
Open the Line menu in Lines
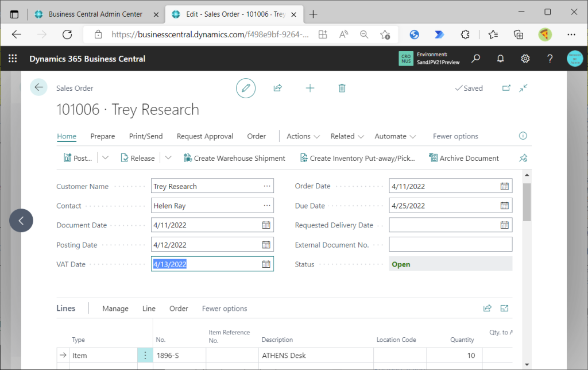(x=149, y=309)
